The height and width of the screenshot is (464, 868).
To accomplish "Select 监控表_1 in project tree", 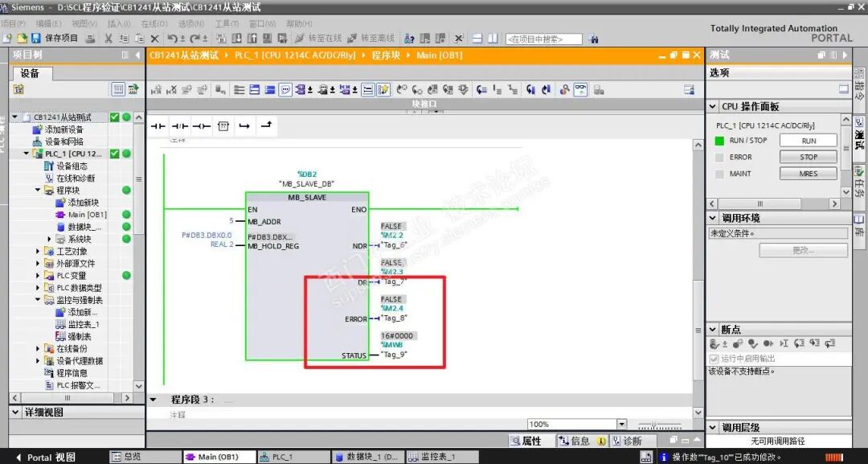I will 83,324.
